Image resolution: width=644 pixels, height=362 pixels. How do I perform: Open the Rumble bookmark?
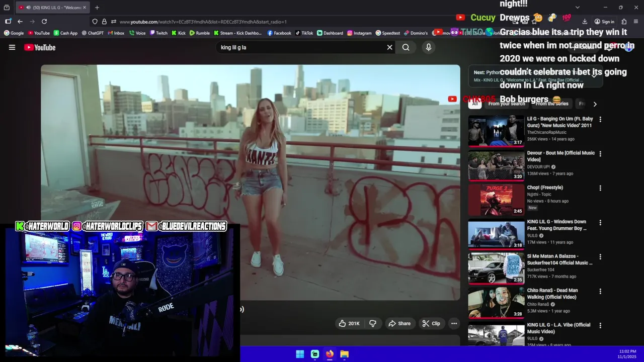point(200,33)
